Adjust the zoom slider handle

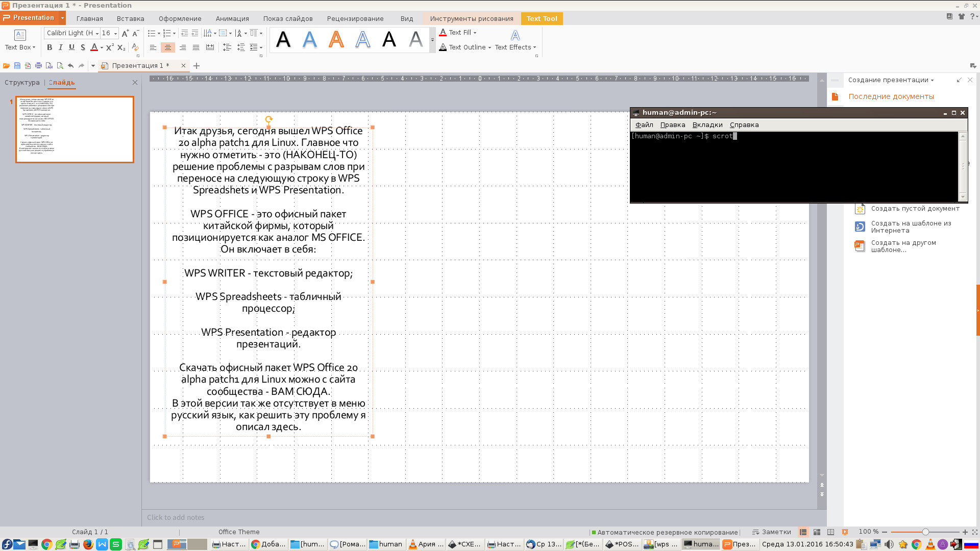pyautogui.click(x=925, y=532)
